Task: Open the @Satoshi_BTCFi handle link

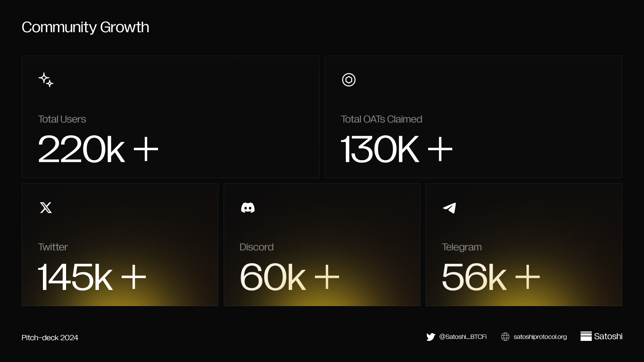Action: click(x=463, y=337)
